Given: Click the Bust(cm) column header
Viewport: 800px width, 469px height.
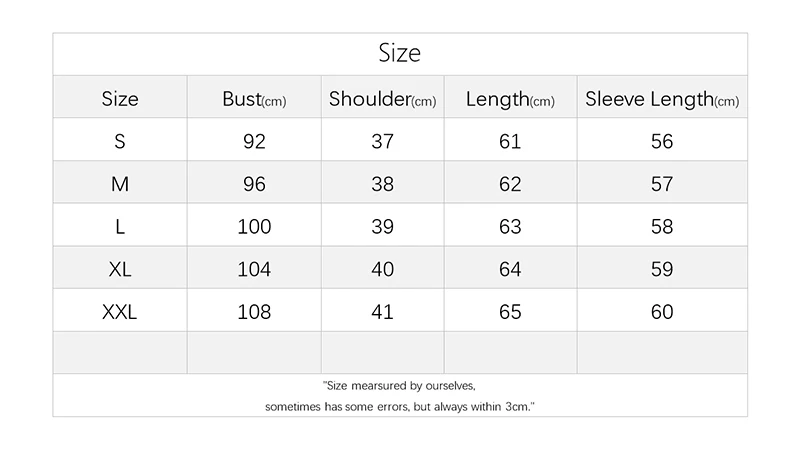Looking at the screenshot, I should tap(254, 99).
